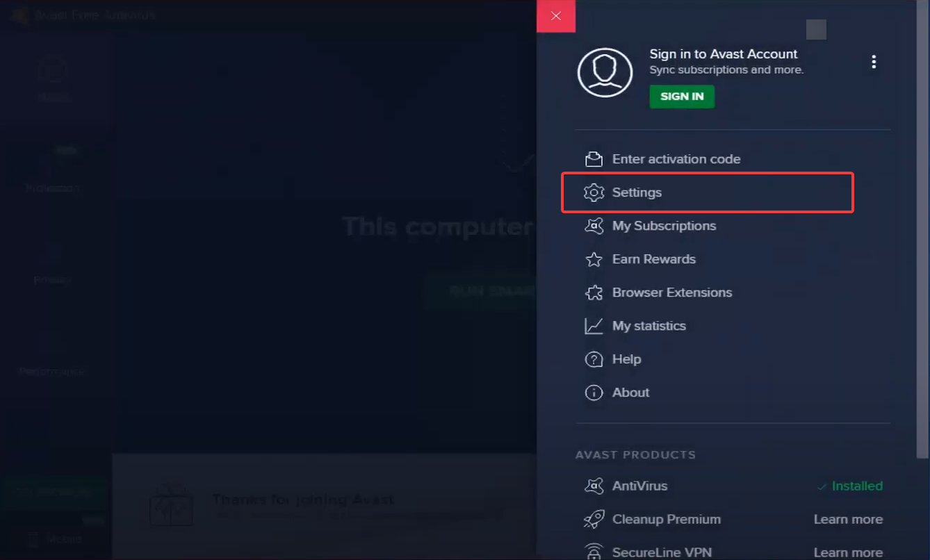This screenshot has height=560, width=930.
Task: Click the SecureLine VPN product name
Action: pyautogui.click(x=662, y=552)
